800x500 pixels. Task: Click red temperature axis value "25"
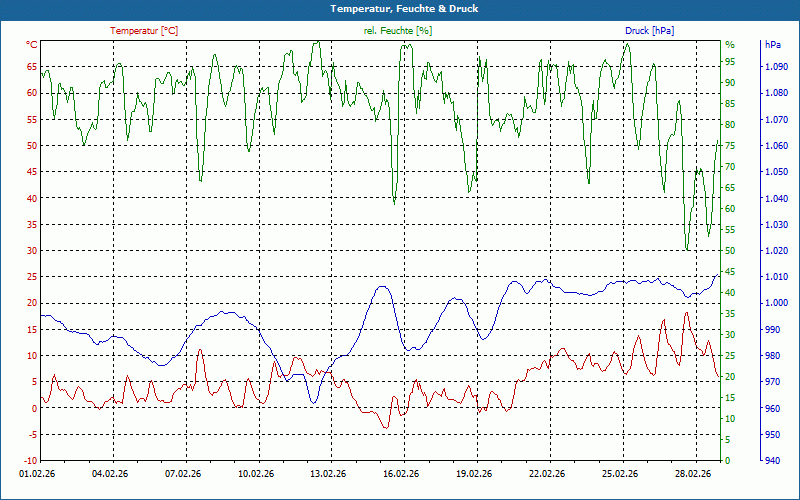click(x=32, y=277)
